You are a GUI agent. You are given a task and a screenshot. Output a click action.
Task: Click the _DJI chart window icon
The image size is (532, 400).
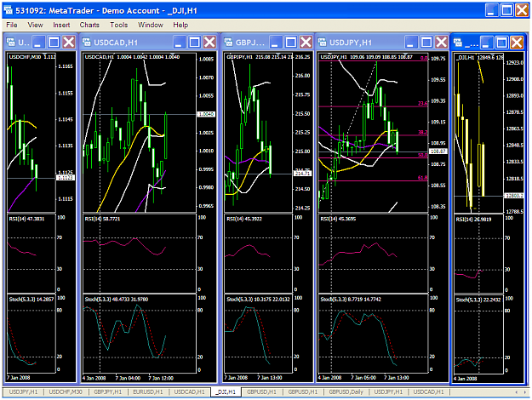458,43
